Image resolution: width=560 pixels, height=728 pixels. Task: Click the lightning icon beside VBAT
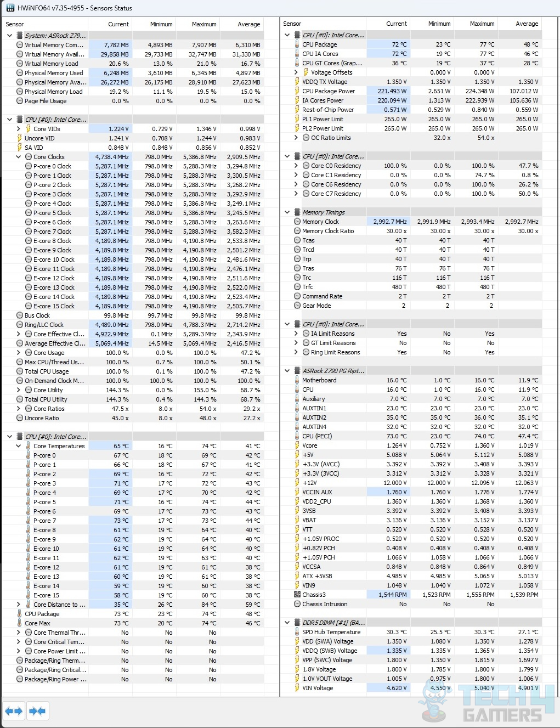[x=297, y=520]
